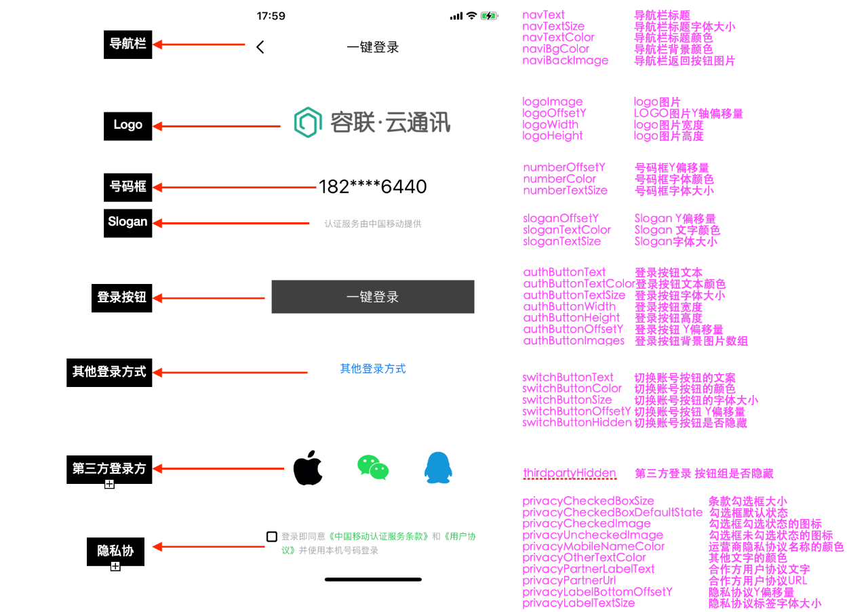Click the authButtonImages parameter name
Image resolution: width=868 pixels, height=612 pixels.
(574, 340)
